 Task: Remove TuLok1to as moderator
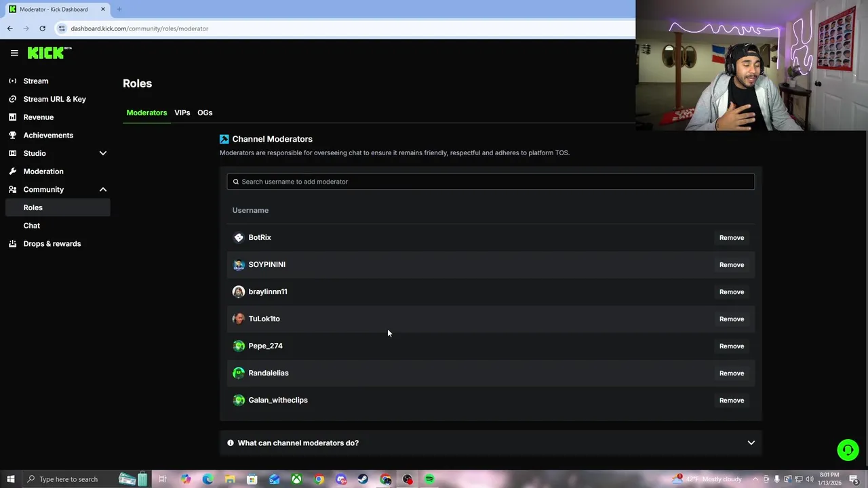coord(731,319)
